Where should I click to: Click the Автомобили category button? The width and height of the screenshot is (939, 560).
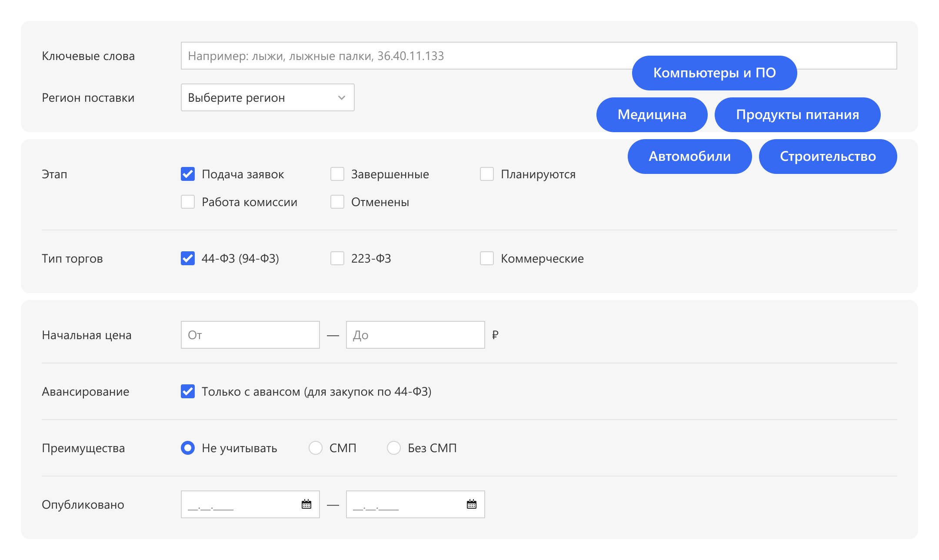[689, 157]
